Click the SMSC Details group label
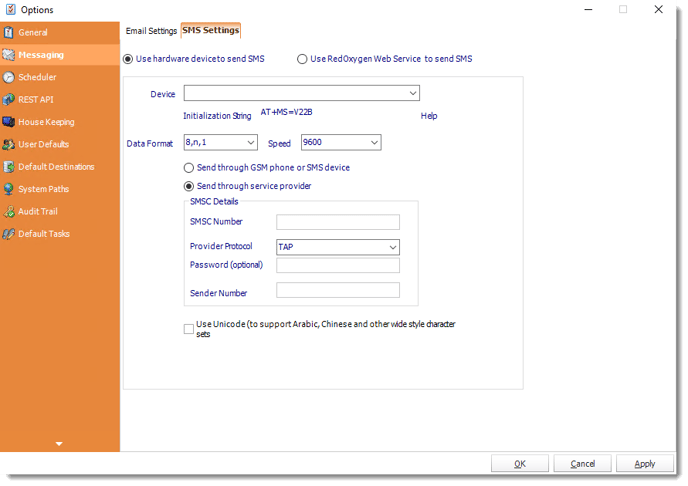The width and height of the screenshot is (688, 486). click(214, 202)
